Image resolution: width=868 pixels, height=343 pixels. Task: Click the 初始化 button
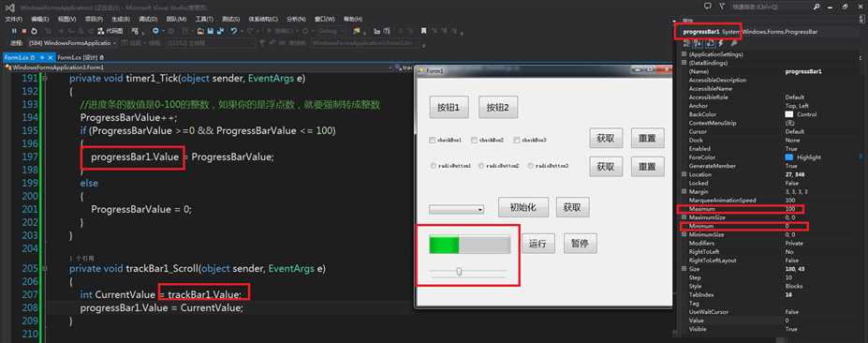click(523, 207)
